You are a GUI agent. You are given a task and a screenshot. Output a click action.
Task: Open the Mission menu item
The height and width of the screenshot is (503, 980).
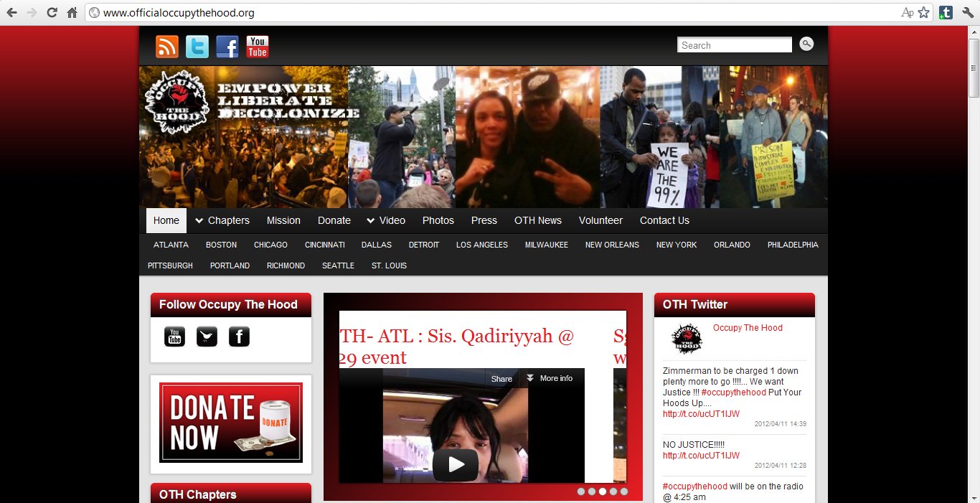click(x=283, y=220)
